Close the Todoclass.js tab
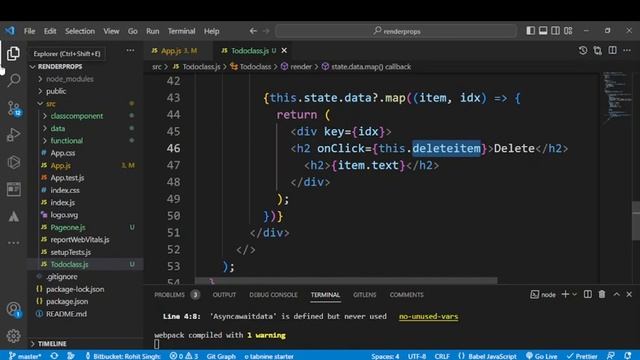This screenshot has width=640, height=360. (x=284, y=51)
